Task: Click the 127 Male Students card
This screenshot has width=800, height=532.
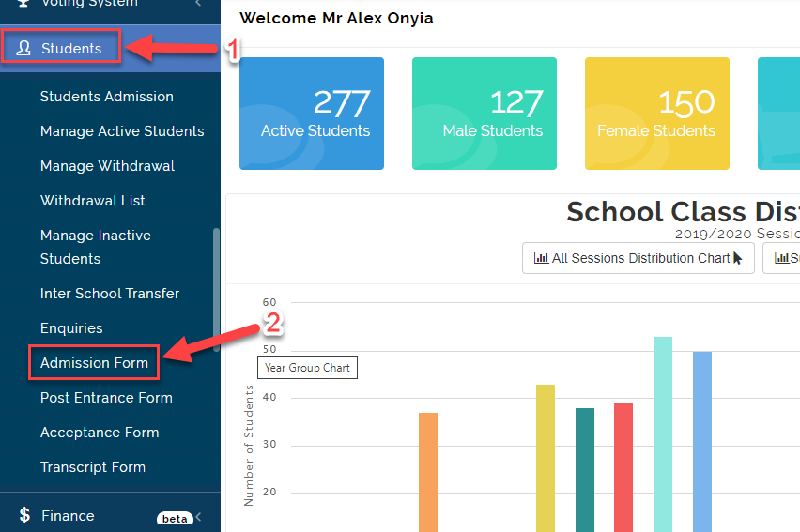Action: click(x=485, y=114)
